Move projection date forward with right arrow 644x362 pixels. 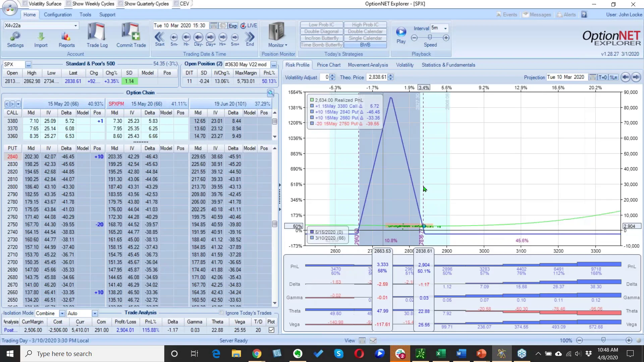point(636,77)
